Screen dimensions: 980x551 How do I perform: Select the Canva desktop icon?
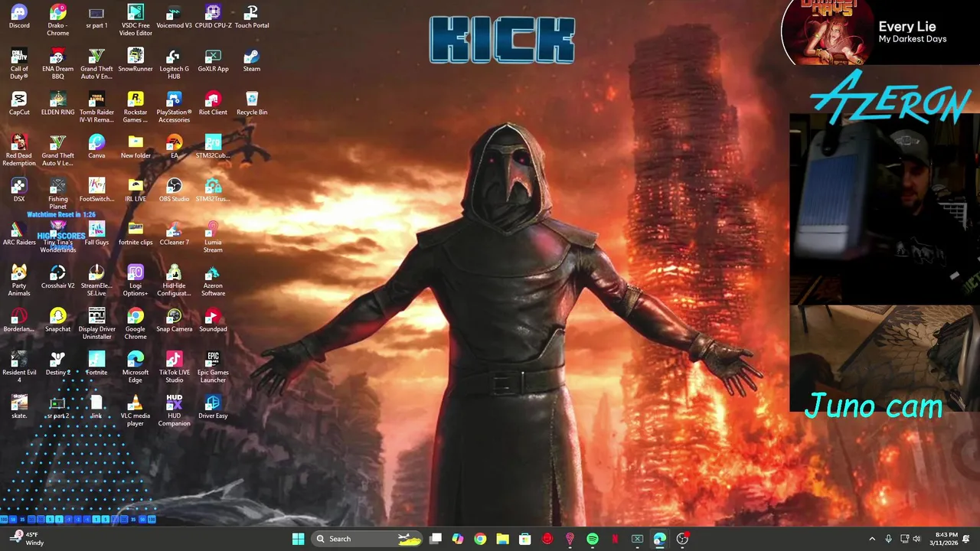[96, 147]
